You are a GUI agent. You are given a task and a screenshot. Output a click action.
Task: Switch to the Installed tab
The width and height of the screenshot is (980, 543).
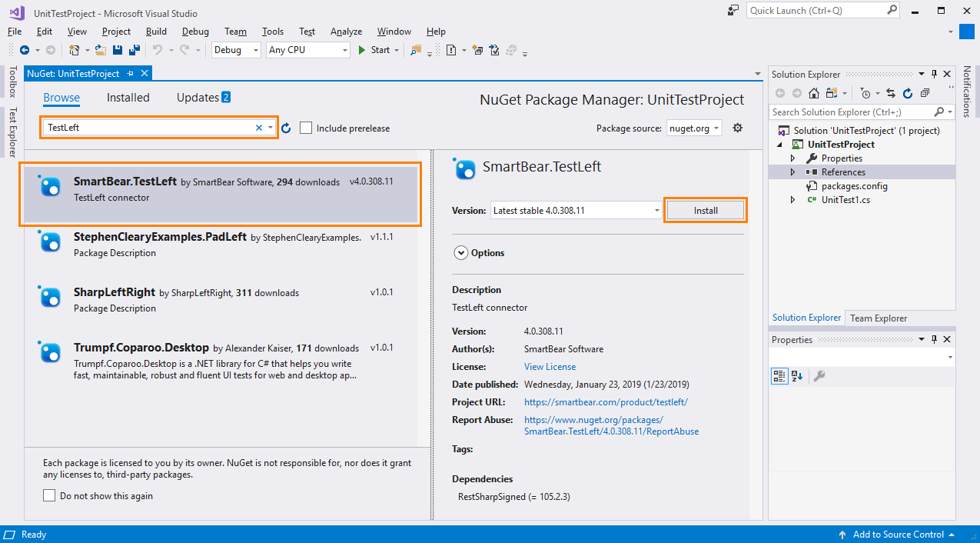(128, 97)
